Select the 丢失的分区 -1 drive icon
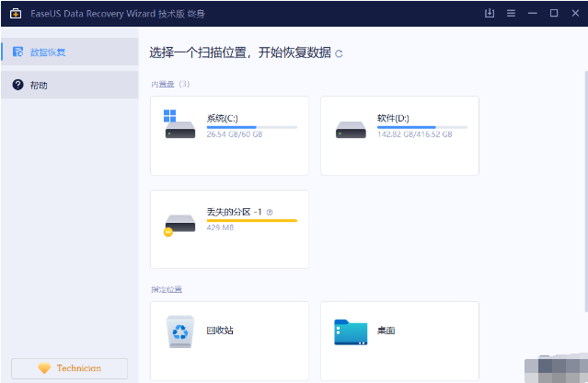The image size is (588, 383). tap(179, 224)
